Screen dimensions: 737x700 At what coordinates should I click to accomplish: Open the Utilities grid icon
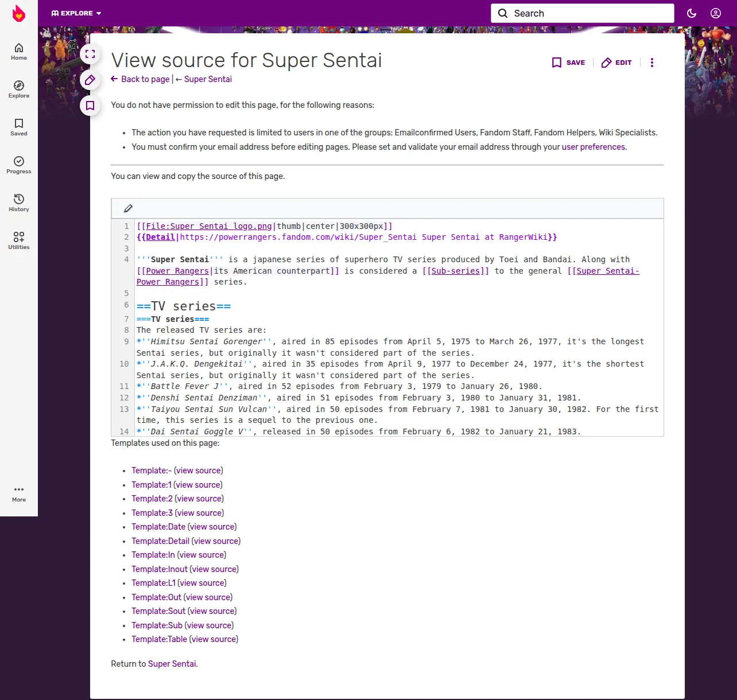click(19, 241)
